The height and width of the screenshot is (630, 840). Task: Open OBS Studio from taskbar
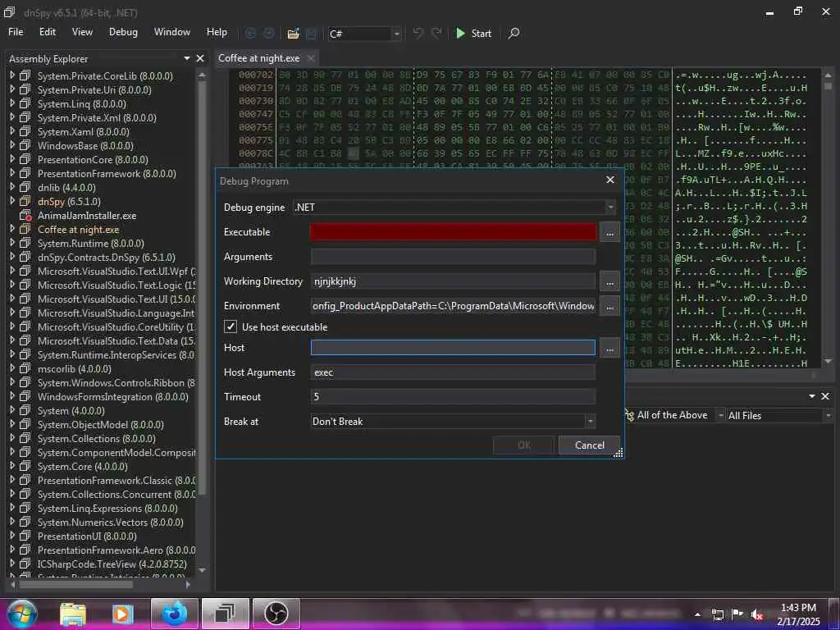[276, 614]
